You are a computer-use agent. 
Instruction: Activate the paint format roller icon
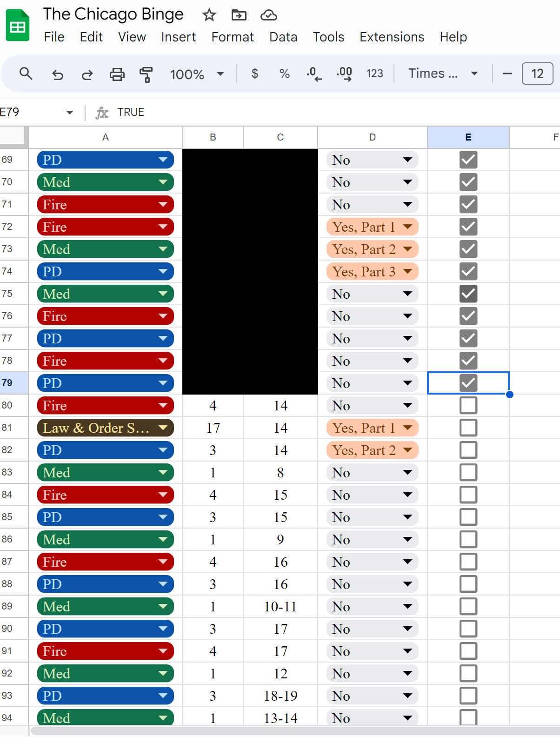(x=146, y=74)
